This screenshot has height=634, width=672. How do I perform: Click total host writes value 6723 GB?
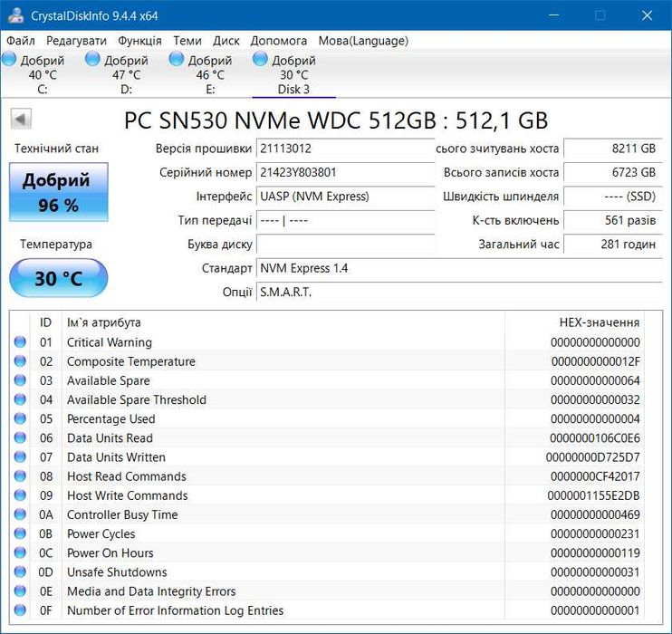click(x=613, y=173)
